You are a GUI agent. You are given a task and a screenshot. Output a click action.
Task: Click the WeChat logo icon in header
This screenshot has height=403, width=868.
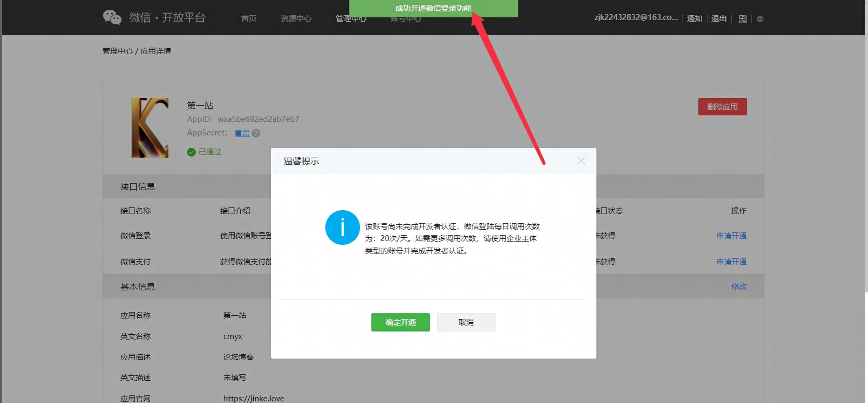coord(112,17)
